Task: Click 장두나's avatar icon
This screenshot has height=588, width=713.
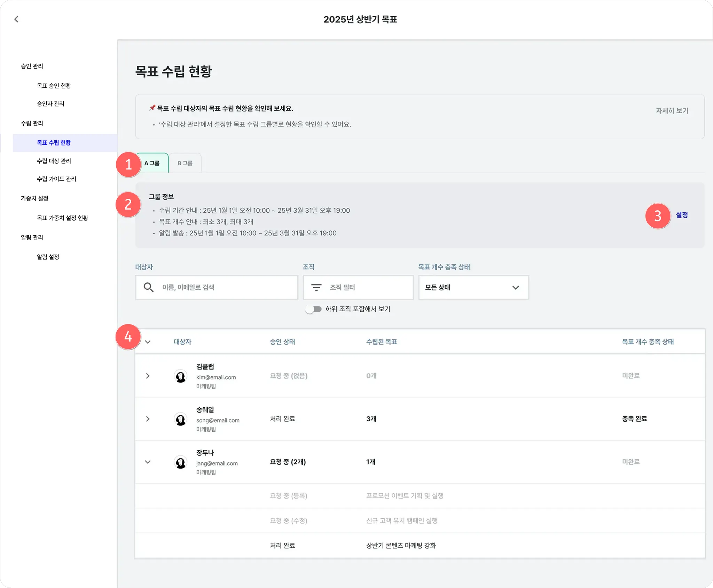Action: tap(181, 462)
